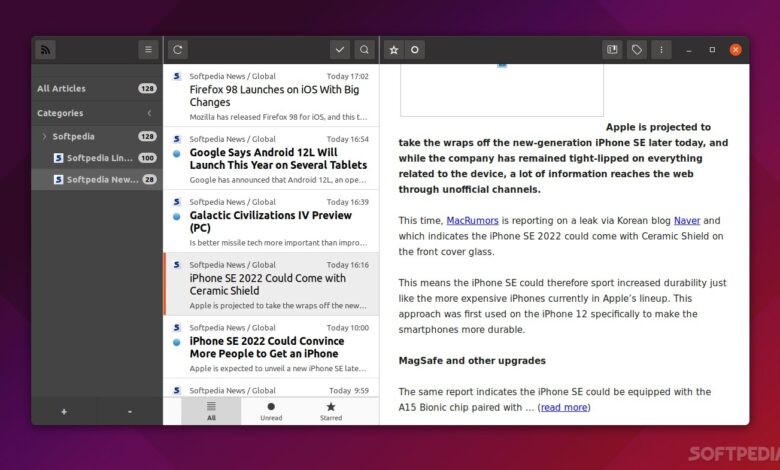
Task: Expand the Softpedia category chevron
Action: (x=44, y=136)
